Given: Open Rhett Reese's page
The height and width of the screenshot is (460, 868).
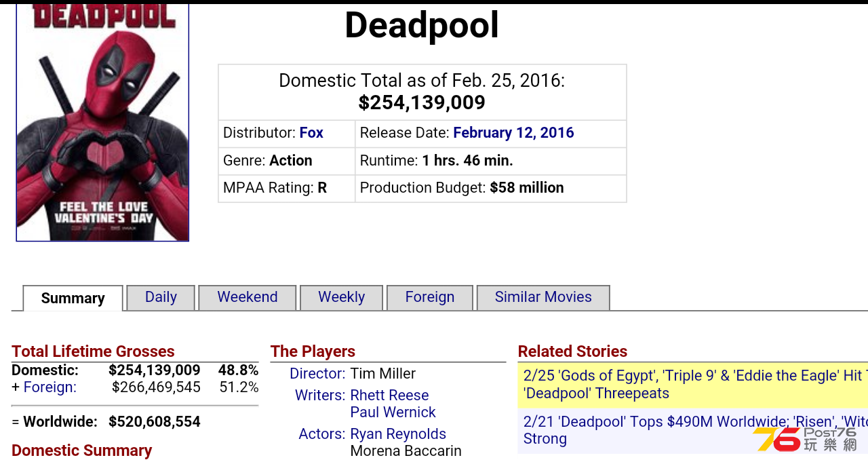Looking at the screenshot, I should coord(390,396).
